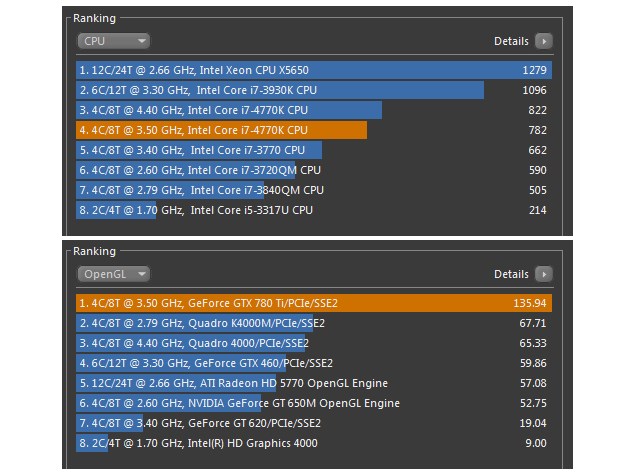The height and width of the screenshot is (475, 635).
Task: Select the GeForce GTX 460 row
Action: pyautogui.click(x=314, y=363)
